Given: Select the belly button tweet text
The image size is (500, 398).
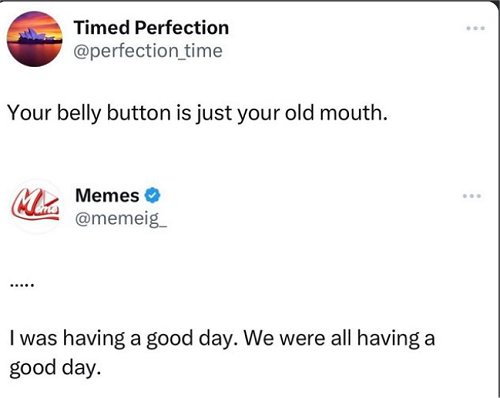Looking at the screenshot, I should 198,113.
